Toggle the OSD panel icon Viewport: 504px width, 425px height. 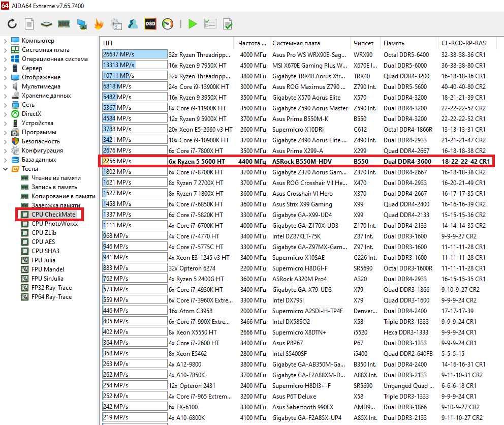point(150,24)
